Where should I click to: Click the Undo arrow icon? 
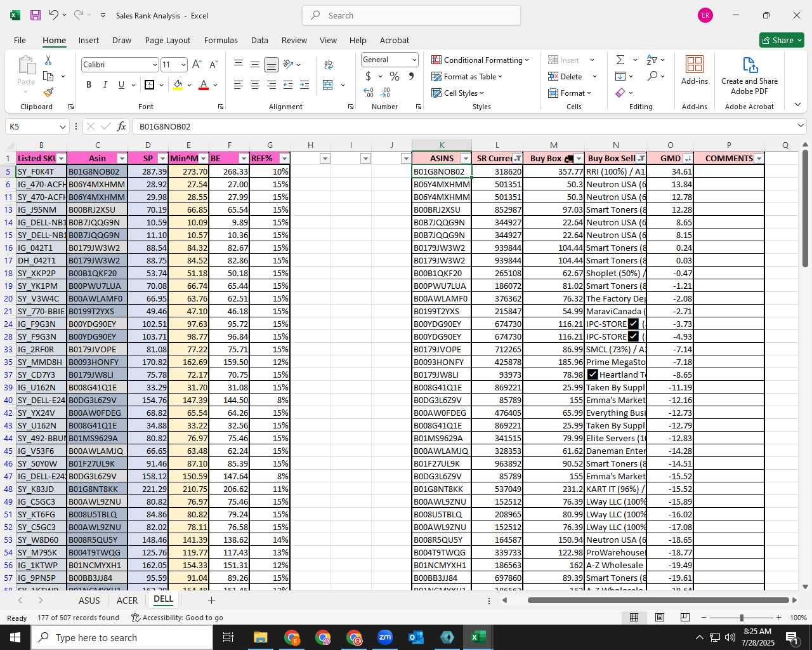(x=53, y=15)
